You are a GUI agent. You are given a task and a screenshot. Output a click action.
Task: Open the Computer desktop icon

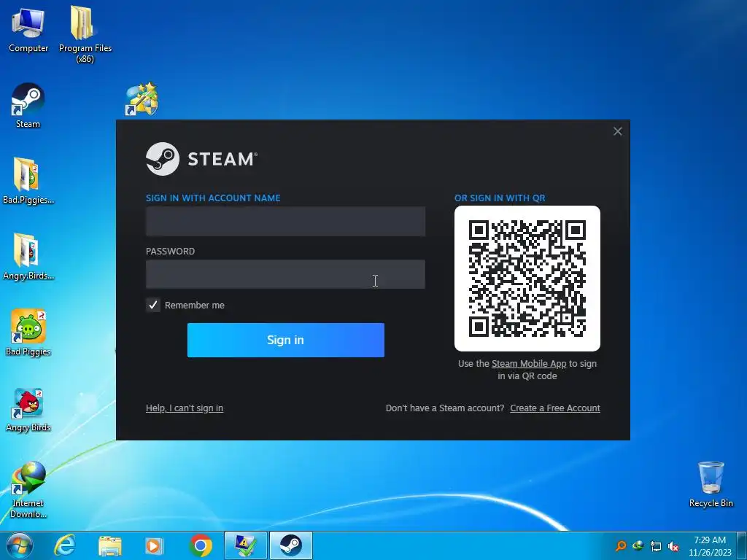click(x=28, y=28)
